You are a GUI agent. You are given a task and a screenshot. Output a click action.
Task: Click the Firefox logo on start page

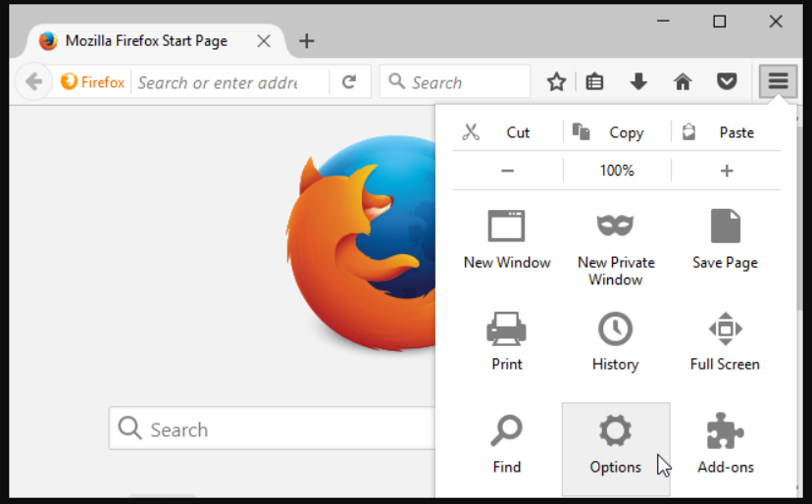pos(361,243)
